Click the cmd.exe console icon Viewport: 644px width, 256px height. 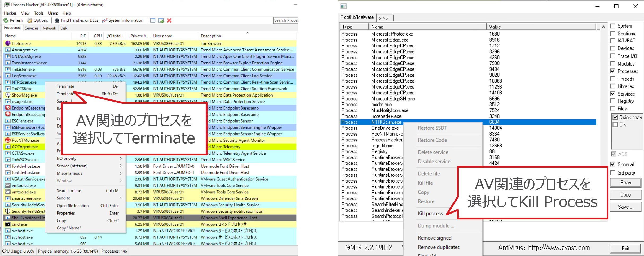click(x=8, y=224)
